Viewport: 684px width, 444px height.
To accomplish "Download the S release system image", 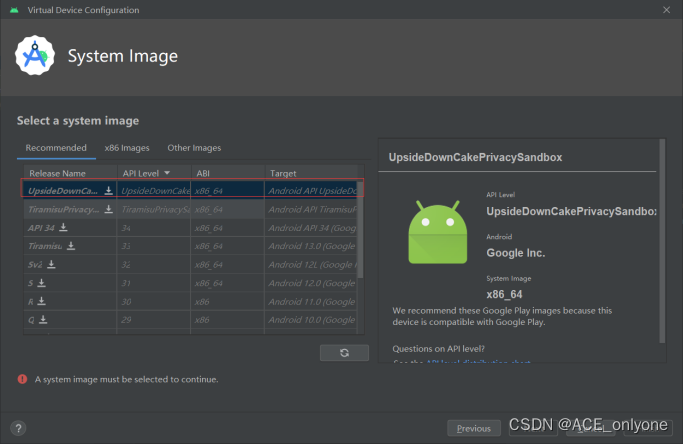I will [41, 283].
